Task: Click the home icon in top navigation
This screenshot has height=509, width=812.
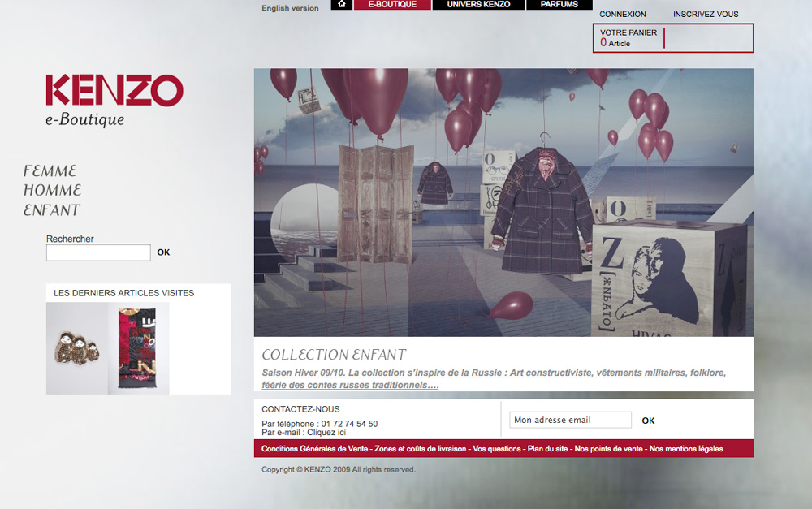Action: [342, 5]
